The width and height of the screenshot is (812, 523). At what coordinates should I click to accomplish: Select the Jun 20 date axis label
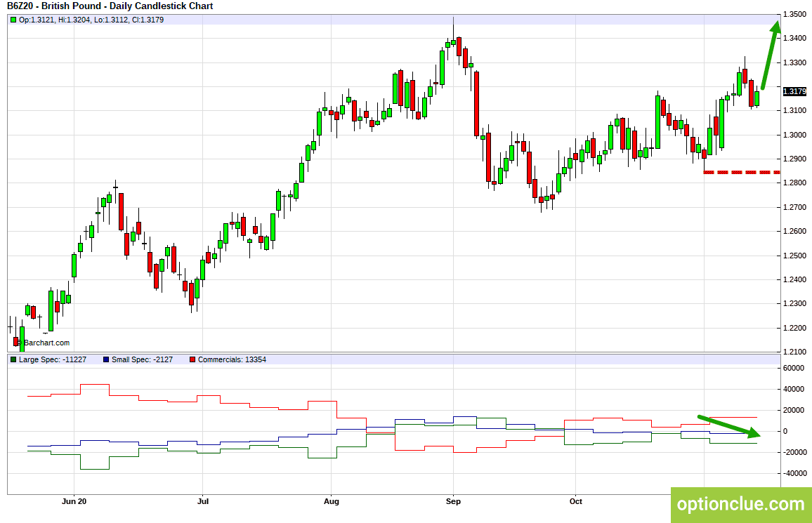coord(74,501)
